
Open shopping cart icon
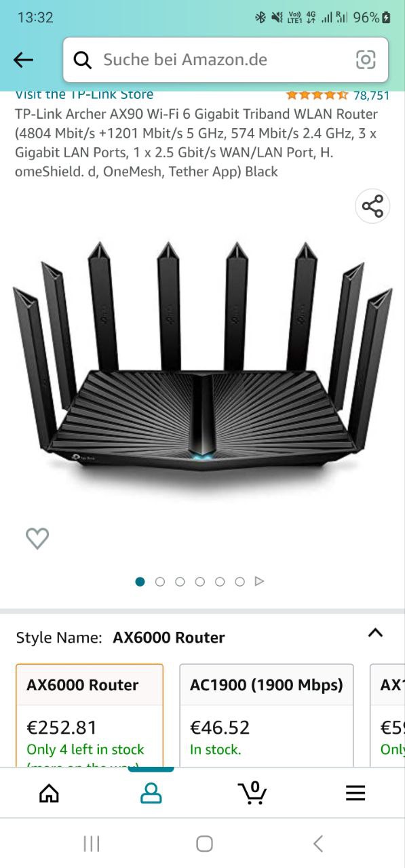[x=252, y=793]
